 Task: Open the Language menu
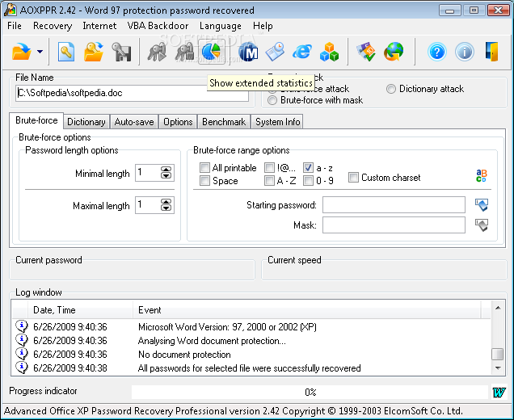221,26
